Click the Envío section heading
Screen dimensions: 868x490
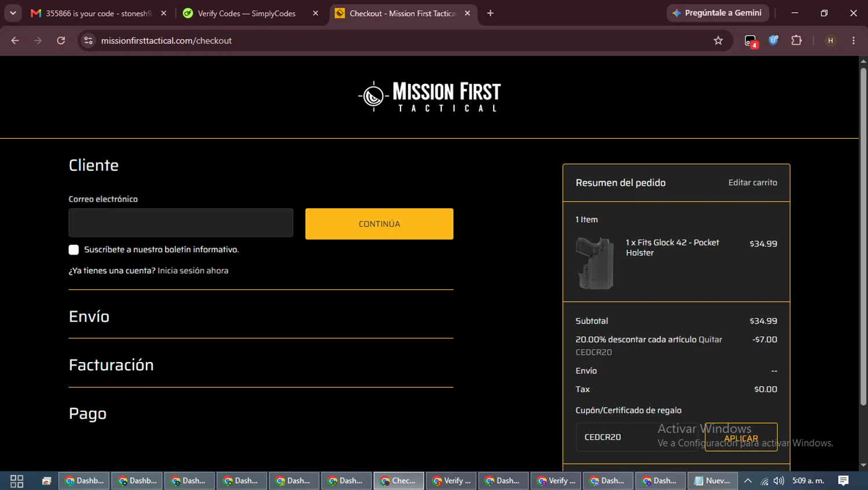[89, 316]
